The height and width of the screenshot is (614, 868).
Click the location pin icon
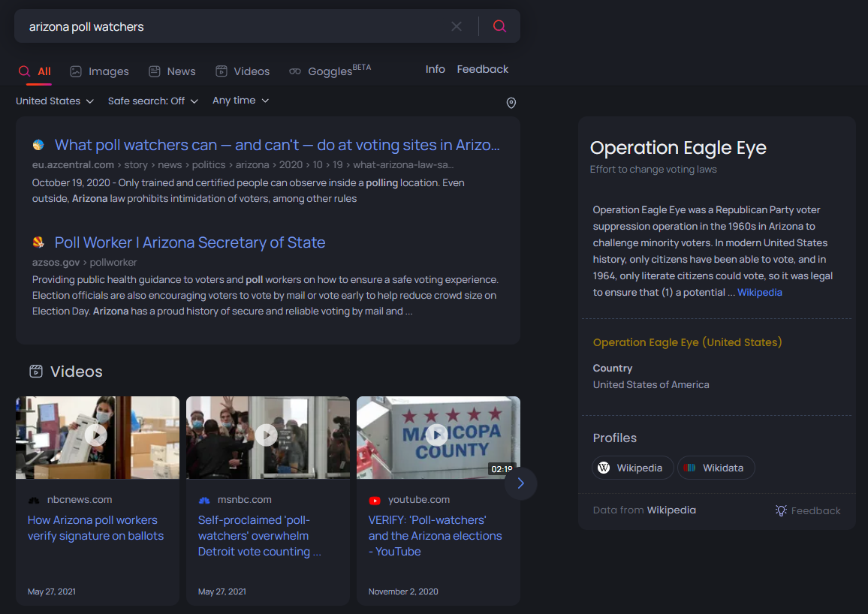[x=511, y=103]
